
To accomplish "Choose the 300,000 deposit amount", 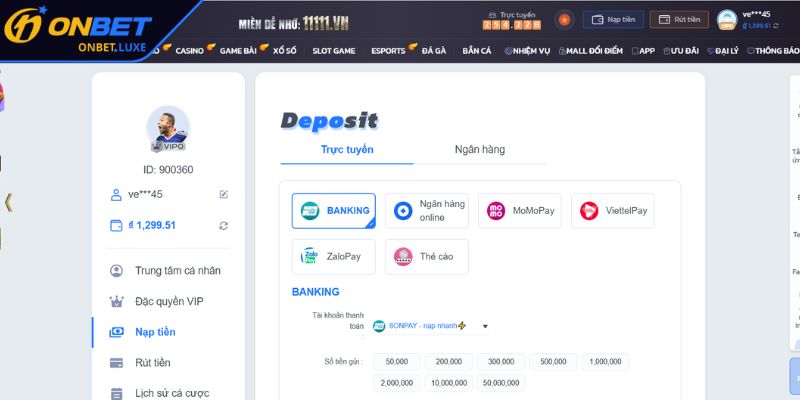I will tap(501, 362).
